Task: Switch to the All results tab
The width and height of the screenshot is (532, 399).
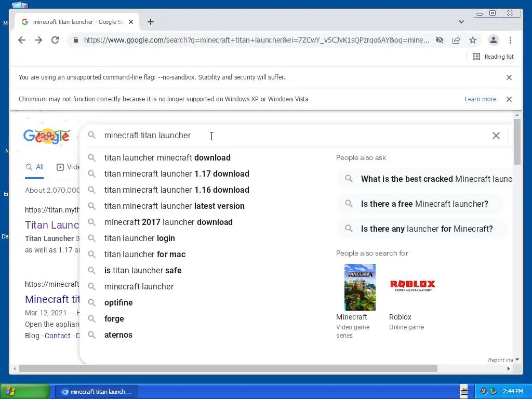Action: [x=34, y=167]
